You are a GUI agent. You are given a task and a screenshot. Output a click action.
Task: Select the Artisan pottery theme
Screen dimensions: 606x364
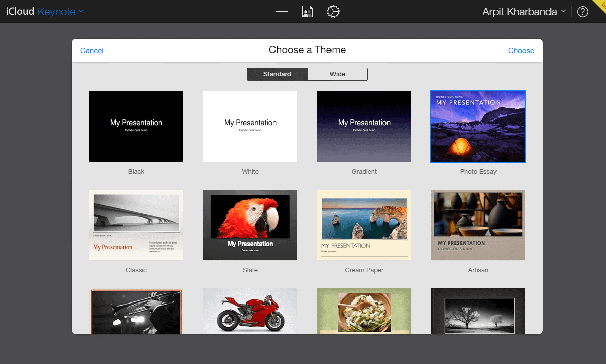tap(478, 224)
